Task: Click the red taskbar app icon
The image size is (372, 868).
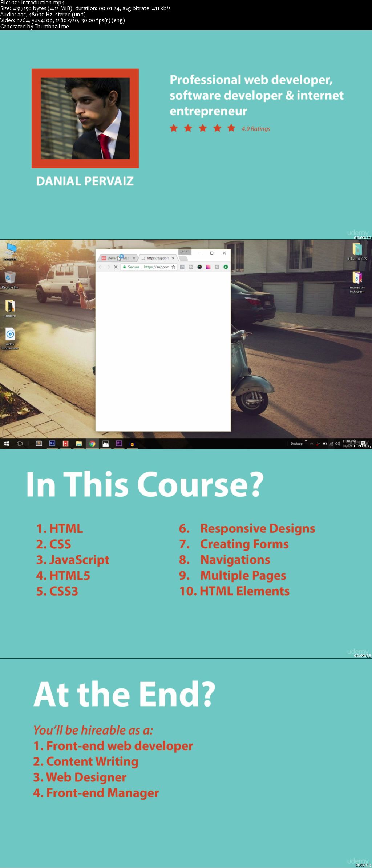Action: [65, 443]
